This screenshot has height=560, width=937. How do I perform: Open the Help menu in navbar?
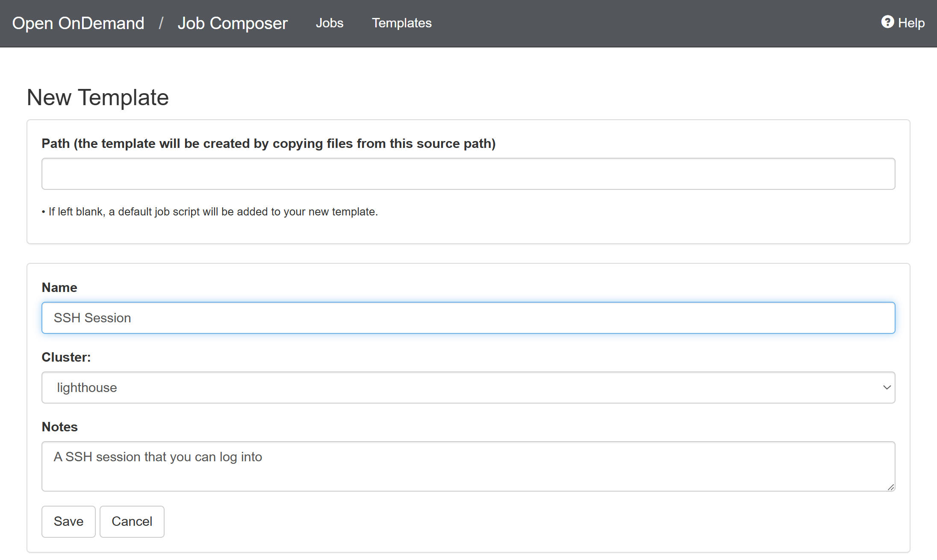[x=910, y=23]
